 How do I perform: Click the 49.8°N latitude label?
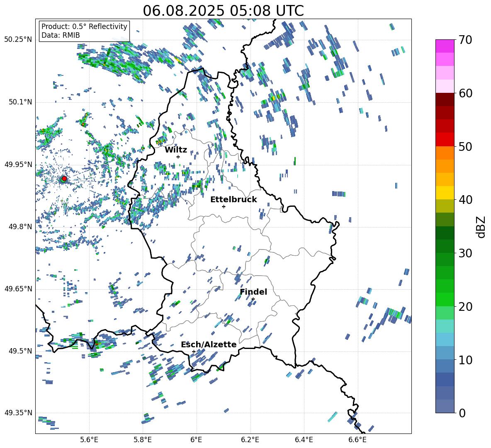20,227
